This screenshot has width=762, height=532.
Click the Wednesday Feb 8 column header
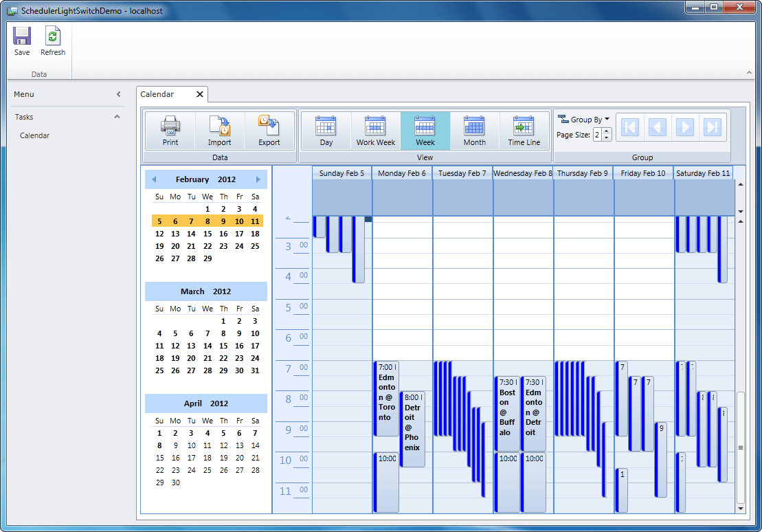click(x=523, y=173)
